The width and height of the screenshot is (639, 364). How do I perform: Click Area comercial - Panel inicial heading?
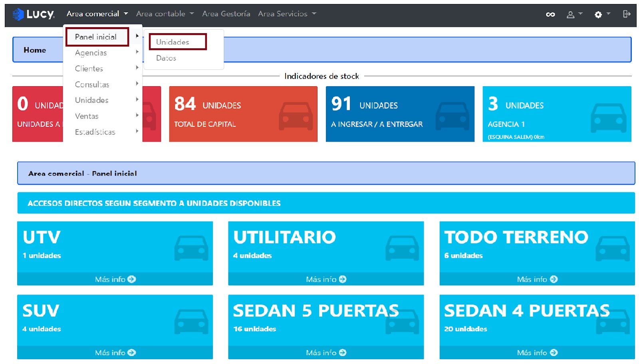click(x=83, y=174)
